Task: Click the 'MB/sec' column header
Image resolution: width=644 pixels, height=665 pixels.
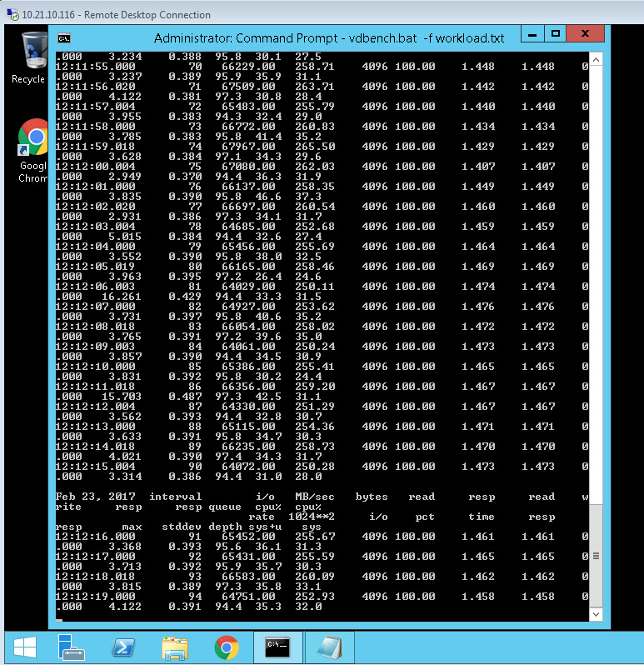Action: click(315, 497)
